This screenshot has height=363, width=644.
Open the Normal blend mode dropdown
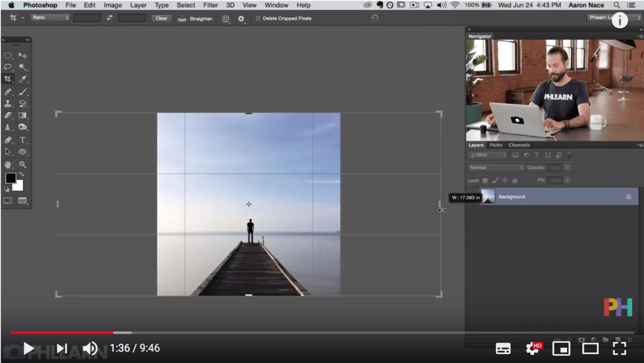(x=496, y=168)
